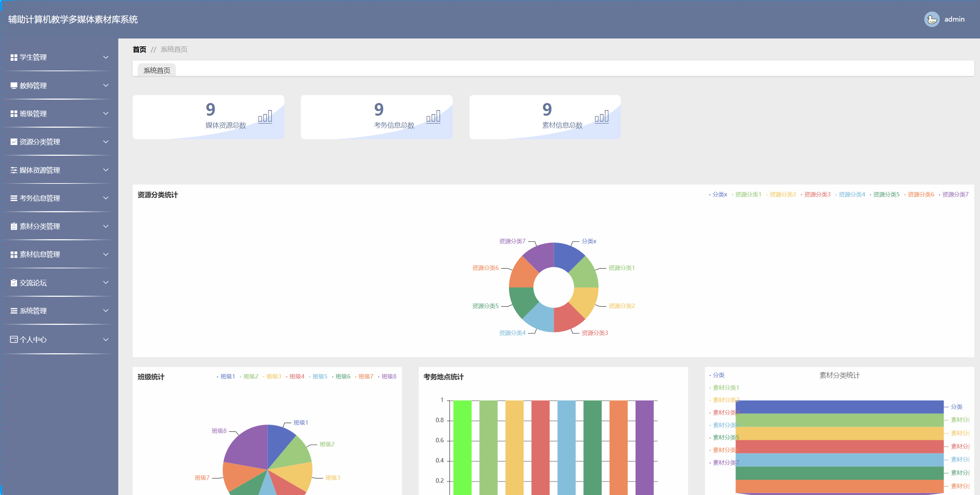Image resolution: width=980 pixels, height=495 pixels.
Task: Expand the 个人中心 chevron
Action: 106,340
